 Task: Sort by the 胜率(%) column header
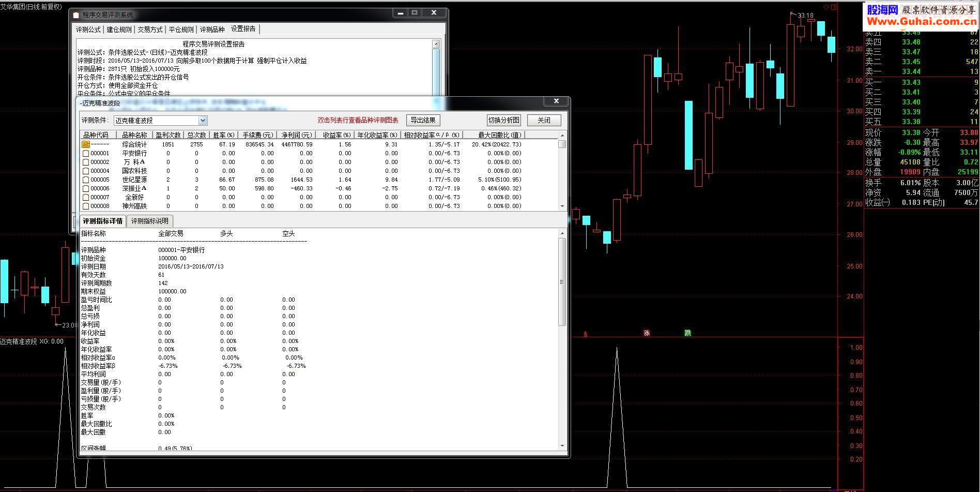(x=224, y=135)
